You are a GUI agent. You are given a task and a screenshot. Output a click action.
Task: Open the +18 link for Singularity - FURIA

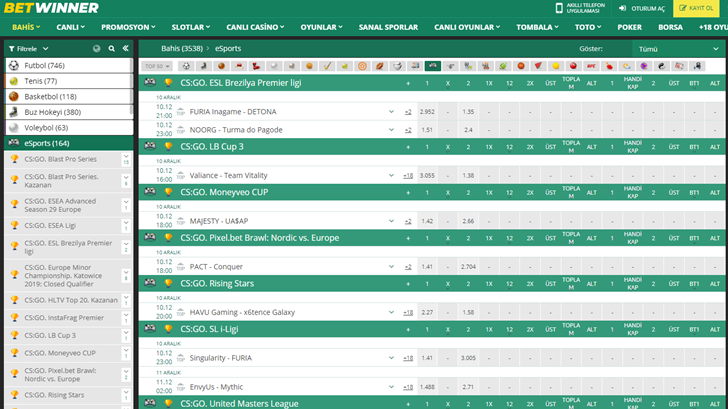pos(408,358)
